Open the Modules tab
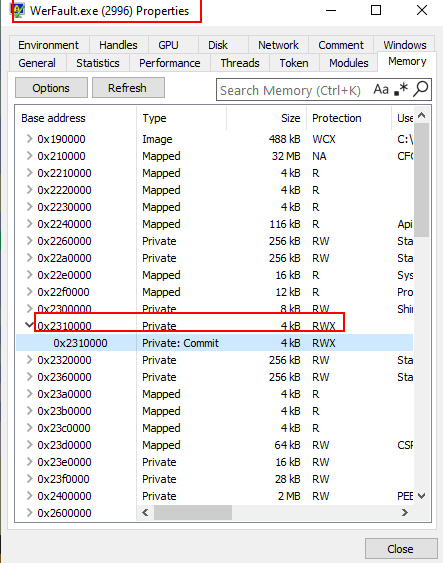 (349, 63)
